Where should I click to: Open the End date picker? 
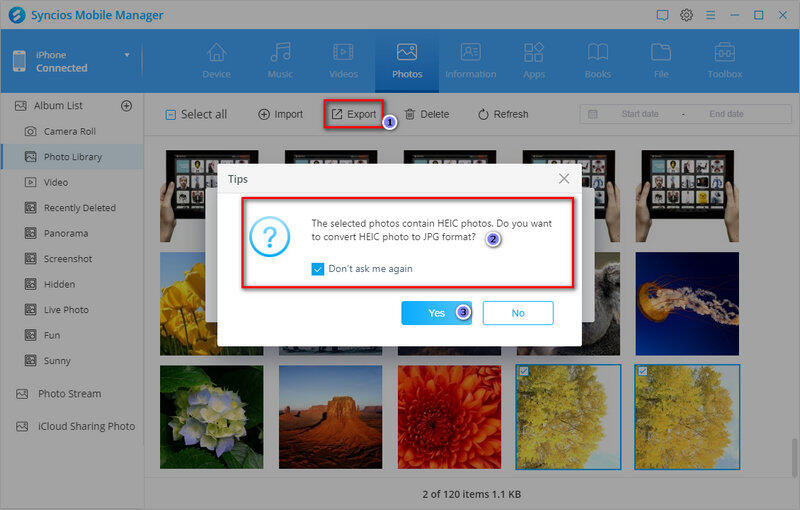coord(726,114)
